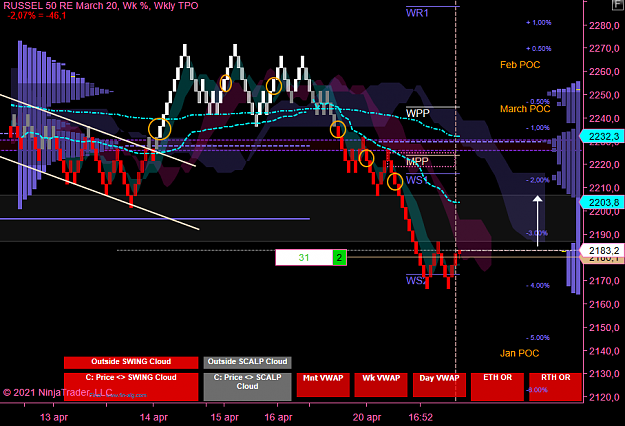Viewport: 625px width, 426px height.
Task: Click the 16 apr date label
Action: point(278,417)
